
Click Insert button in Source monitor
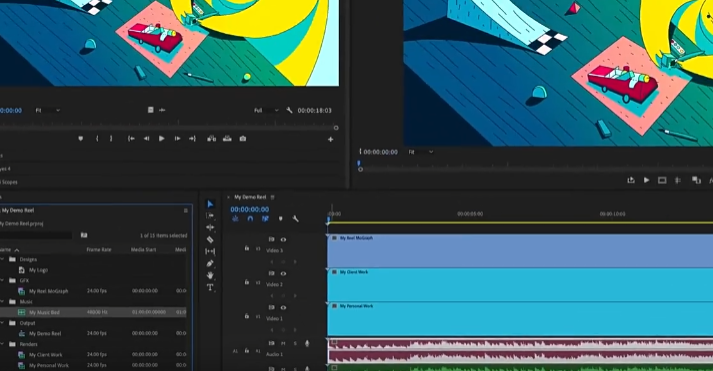212,139
